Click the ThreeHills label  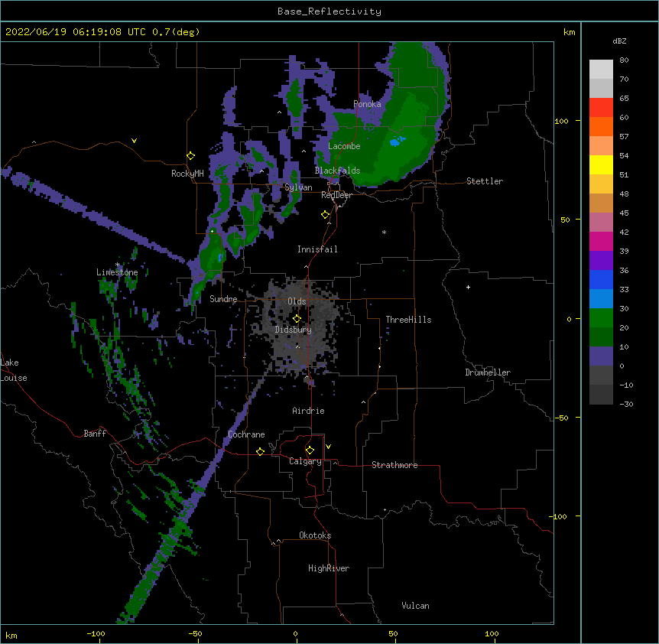(x=408, y=320)
